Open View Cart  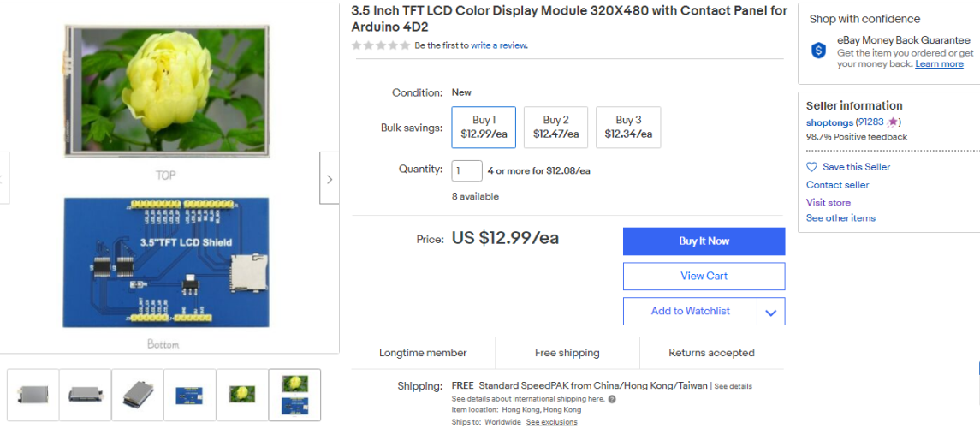pyautogui.click(x=704, y=277)
